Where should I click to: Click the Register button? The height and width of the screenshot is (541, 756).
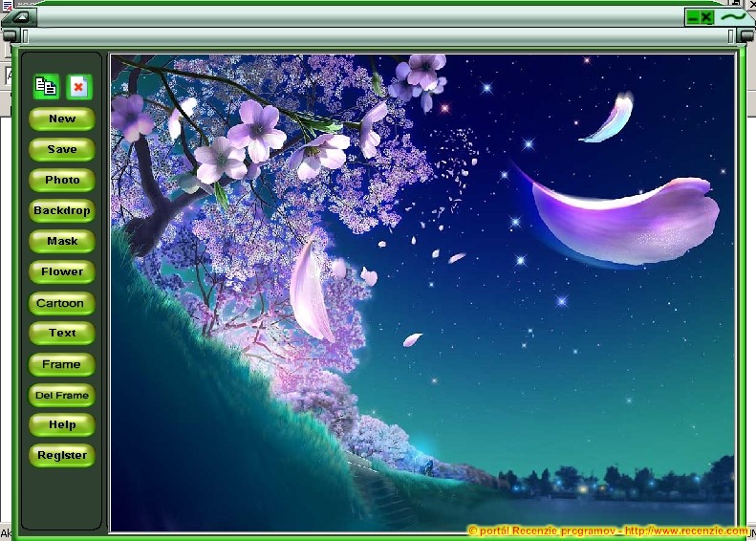tap(62, 456)
